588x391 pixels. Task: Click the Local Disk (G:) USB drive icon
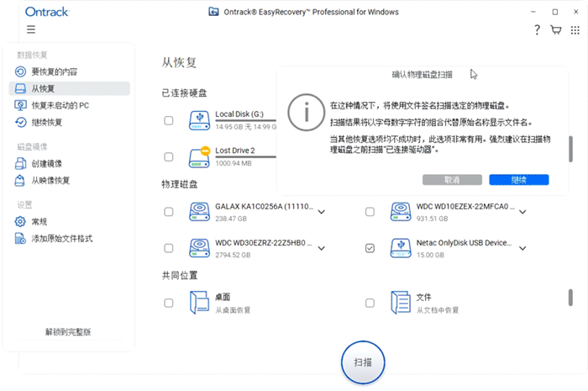tap(199, 120)
